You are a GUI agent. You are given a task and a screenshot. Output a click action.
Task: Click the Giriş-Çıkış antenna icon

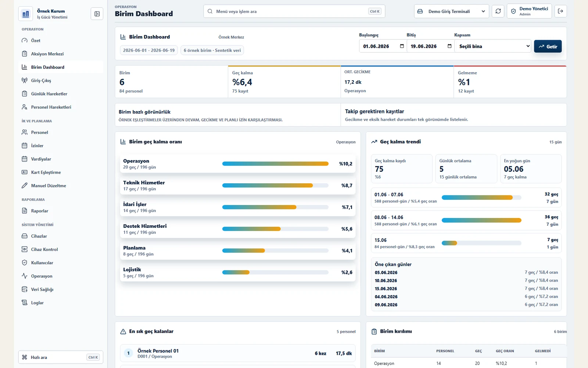pyautogui.click(x=25, y=80)
